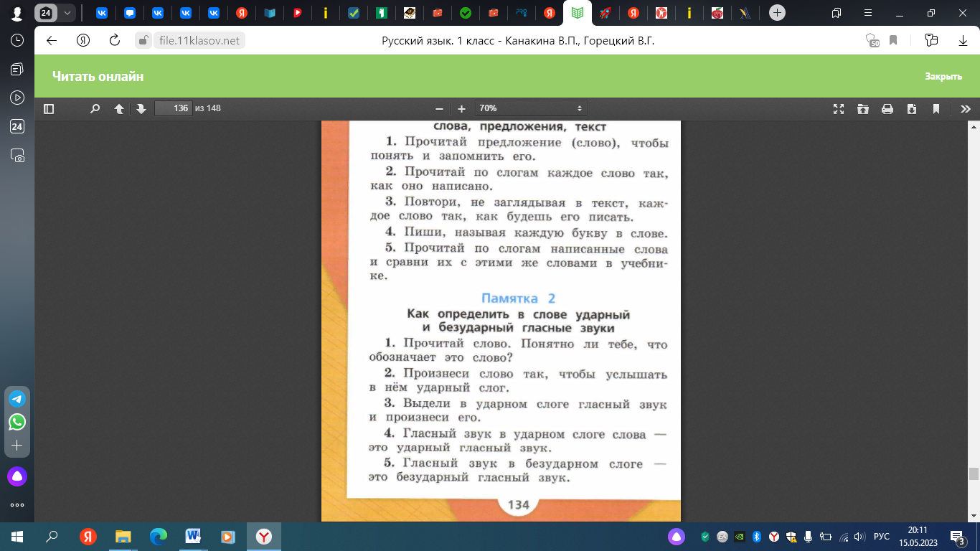The height and width of the screenshot is (551, 980).
Task: Expand the PDF tools double-chevron menu
Action: (966, 109)
